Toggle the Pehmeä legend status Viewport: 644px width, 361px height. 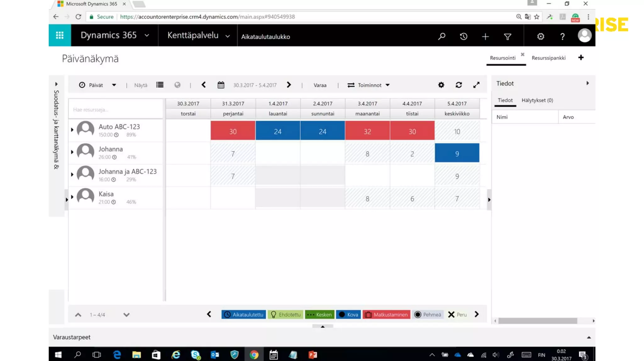coord(428,314)
